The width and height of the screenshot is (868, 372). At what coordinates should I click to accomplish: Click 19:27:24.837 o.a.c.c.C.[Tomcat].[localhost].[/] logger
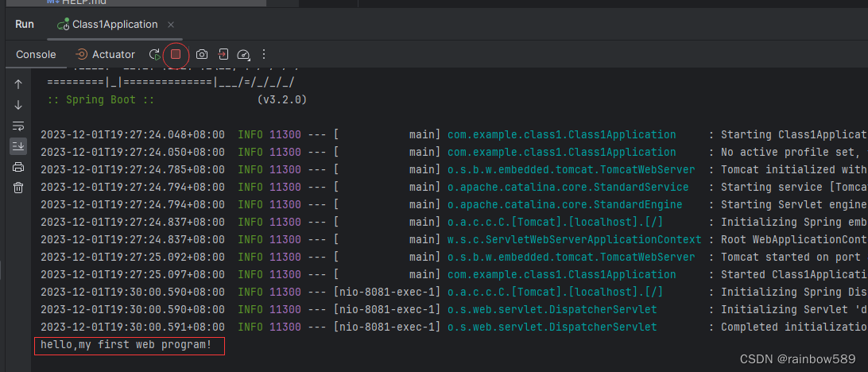tap(556, 223)
